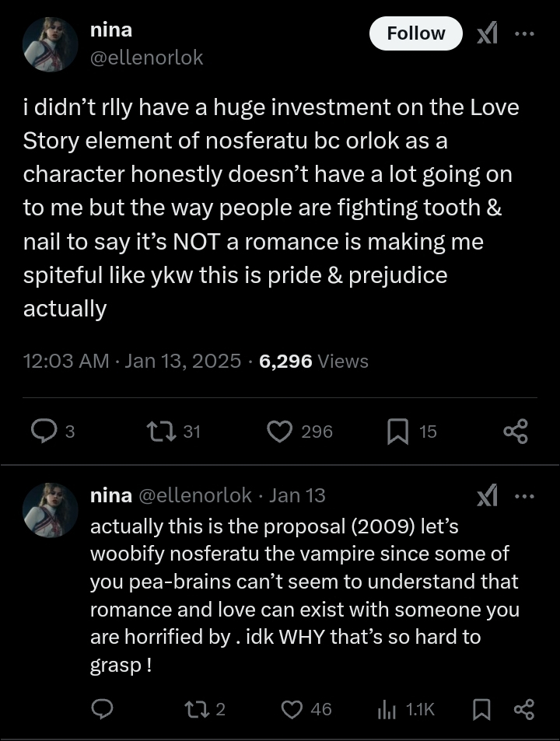The height and width of the screenshot is (741, 560).
Task: Share the main post
Action: tap(515, 431)
